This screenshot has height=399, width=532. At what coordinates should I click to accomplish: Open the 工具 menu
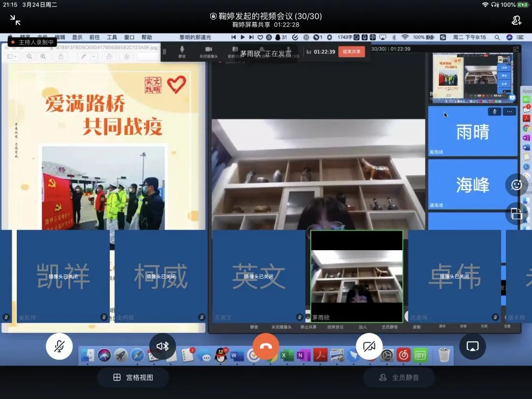(x=112, y=37)
